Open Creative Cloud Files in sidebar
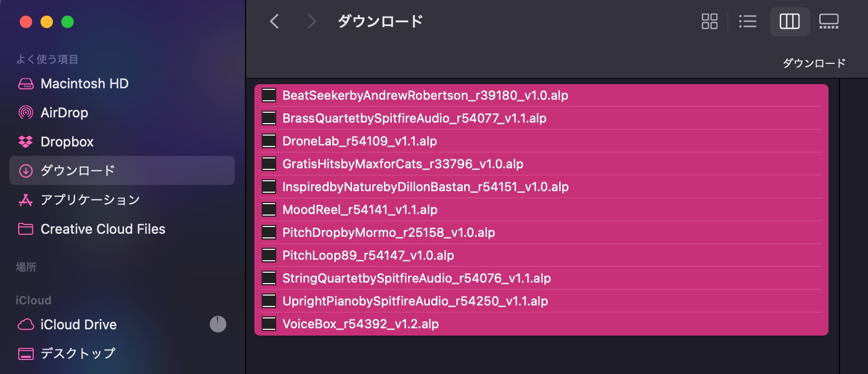This screenshot has width=868, height=374. 122,229
